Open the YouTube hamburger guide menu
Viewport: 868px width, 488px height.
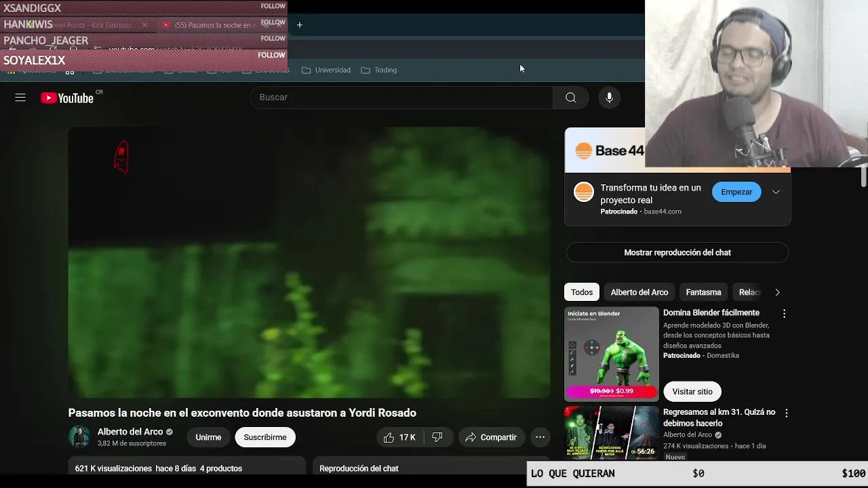point(20,98)
